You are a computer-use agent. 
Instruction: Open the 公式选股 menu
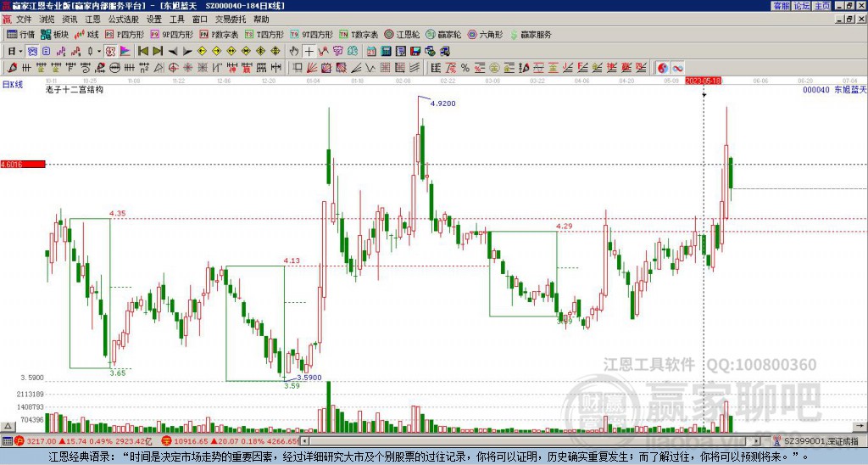tap(123, 20)
